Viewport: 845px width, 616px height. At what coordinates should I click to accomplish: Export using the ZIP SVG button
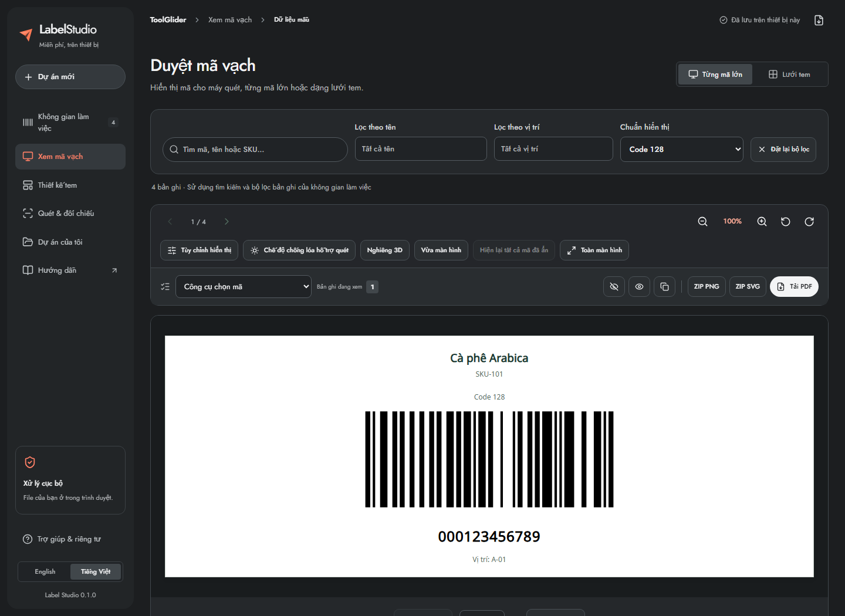coord(748,287)
